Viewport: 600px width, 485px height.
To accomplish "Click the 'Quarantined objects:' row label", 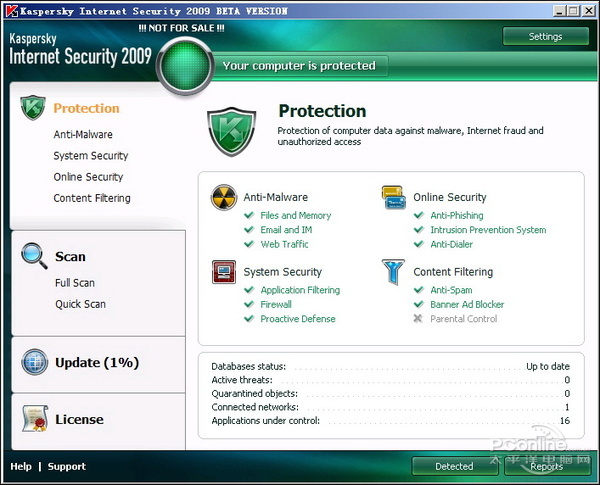I will pos(254,394).
